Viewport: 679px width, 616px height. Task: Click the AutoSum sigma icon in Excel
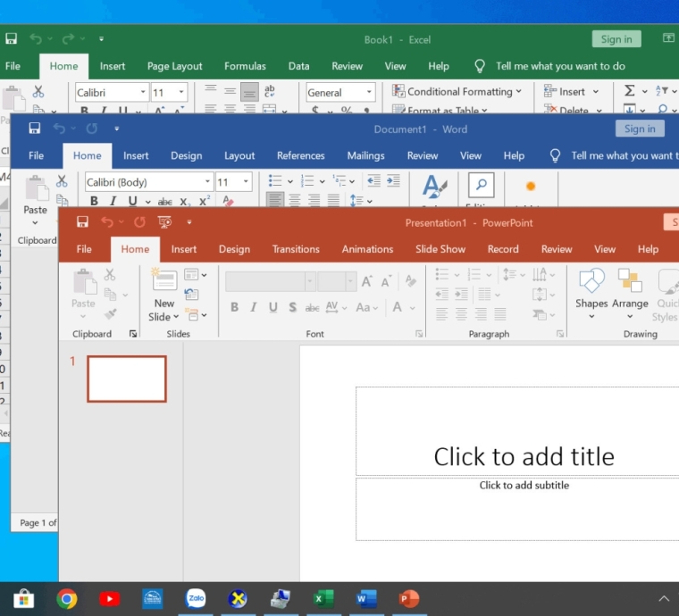pos(629,91)
